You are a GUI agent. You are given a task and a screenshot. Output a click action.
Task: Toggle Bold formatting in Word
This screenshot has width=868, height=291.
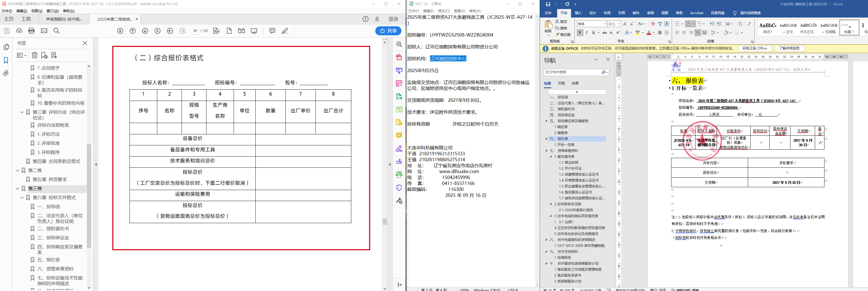[x=580, y=33]
